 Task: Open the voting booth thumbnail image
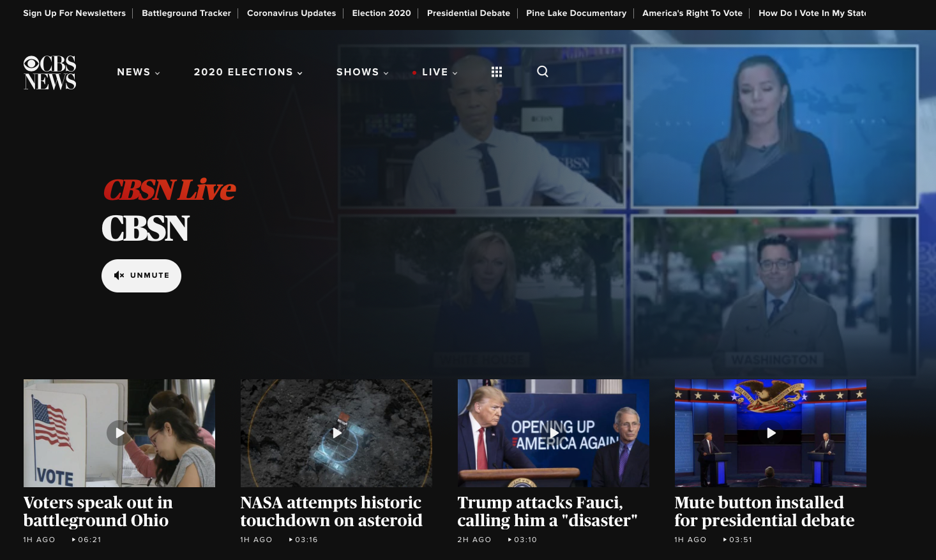(x=119, y=433)
